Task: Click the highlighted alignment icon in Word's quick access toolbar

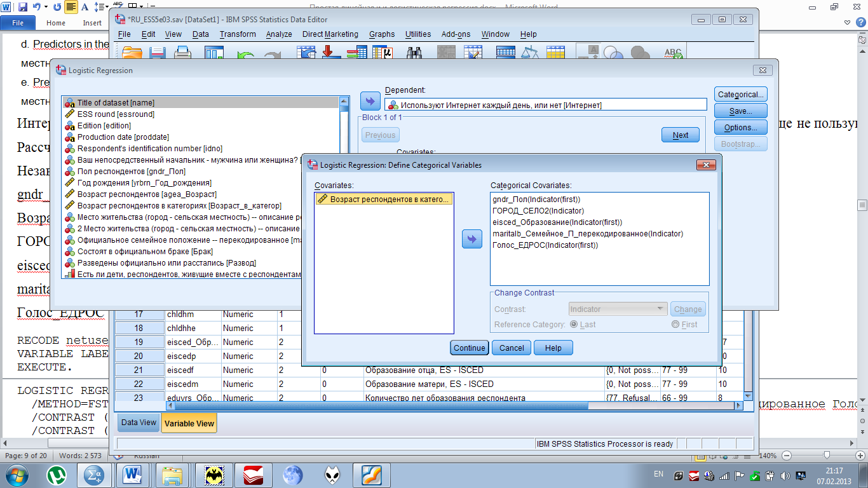Action: [71, 7]
